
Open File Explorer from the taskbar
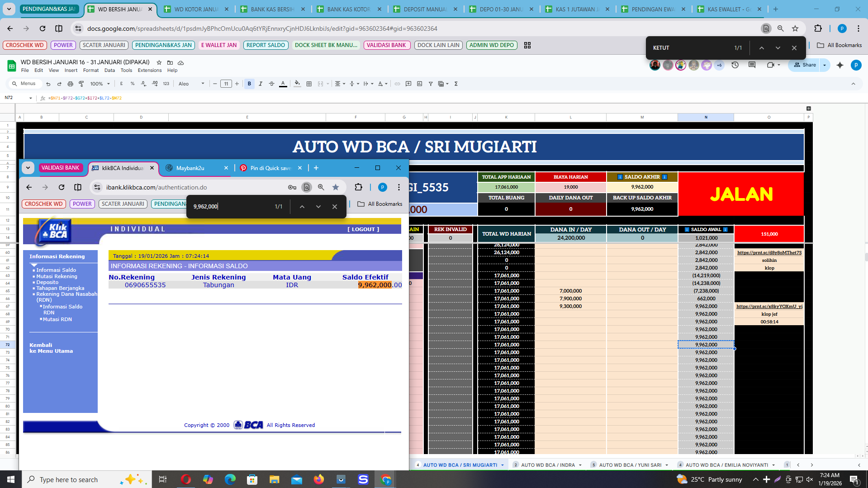274,479
